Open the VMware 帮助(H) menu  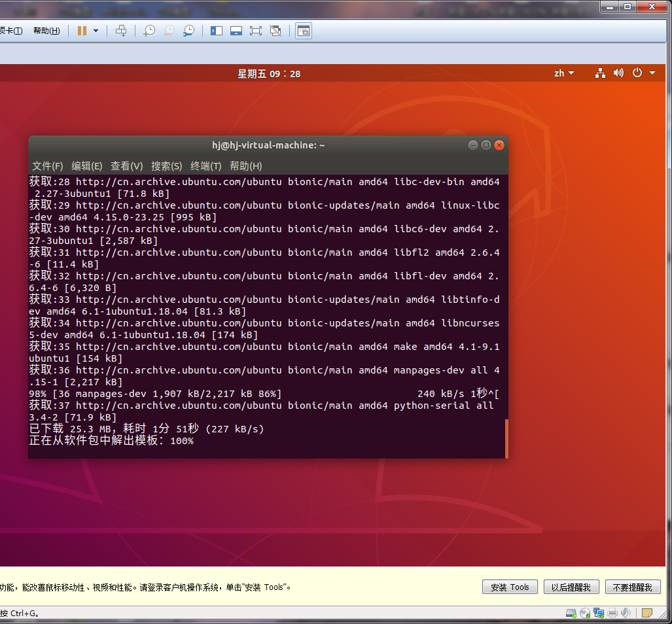tap(46, 31)
